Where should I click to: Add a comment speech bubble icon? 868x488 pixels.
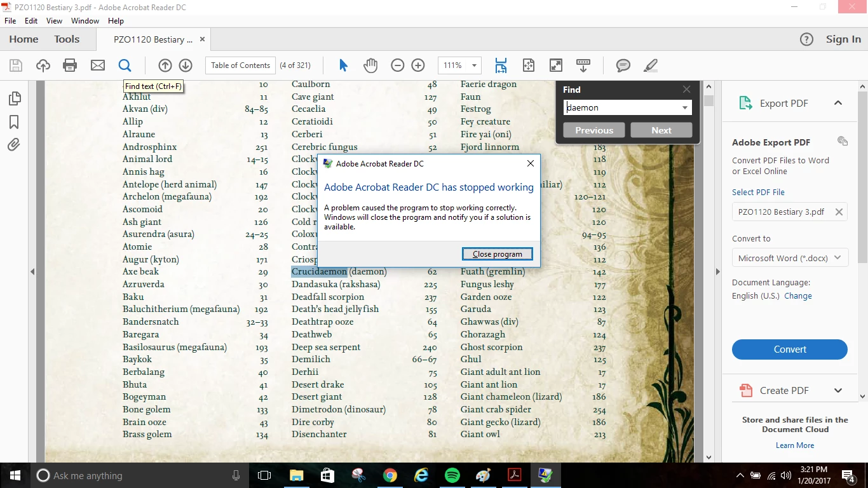click(623, 65)
